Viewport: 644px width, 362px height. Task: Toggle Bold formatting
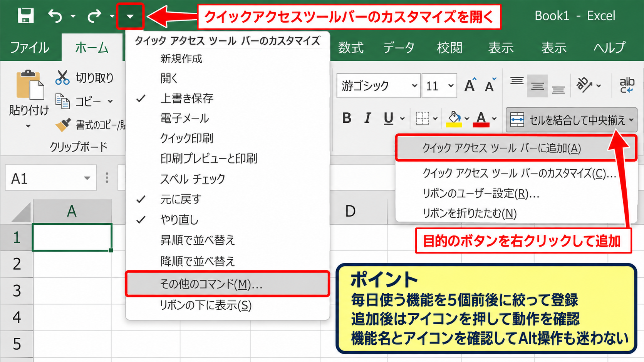tap(347, 118)
